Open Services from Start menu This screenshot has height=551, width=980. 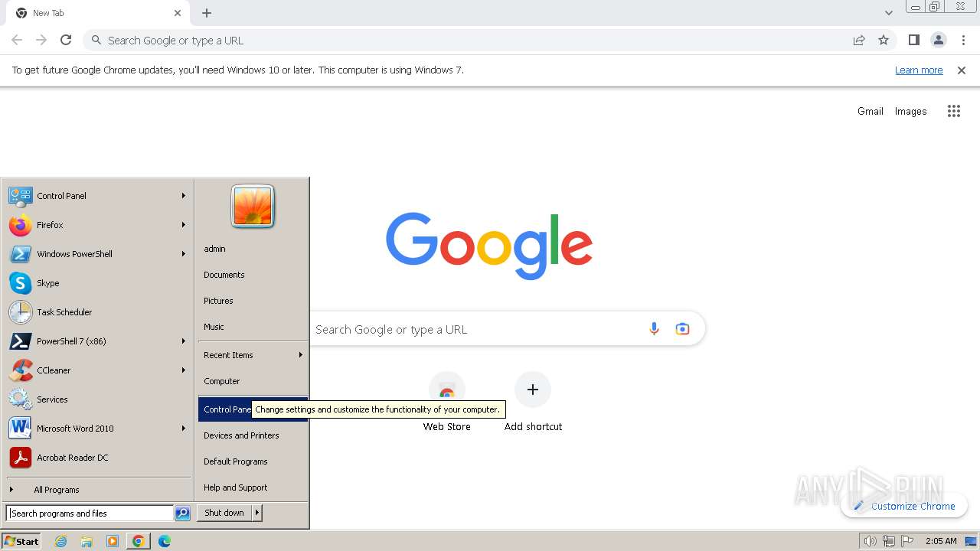98,399
